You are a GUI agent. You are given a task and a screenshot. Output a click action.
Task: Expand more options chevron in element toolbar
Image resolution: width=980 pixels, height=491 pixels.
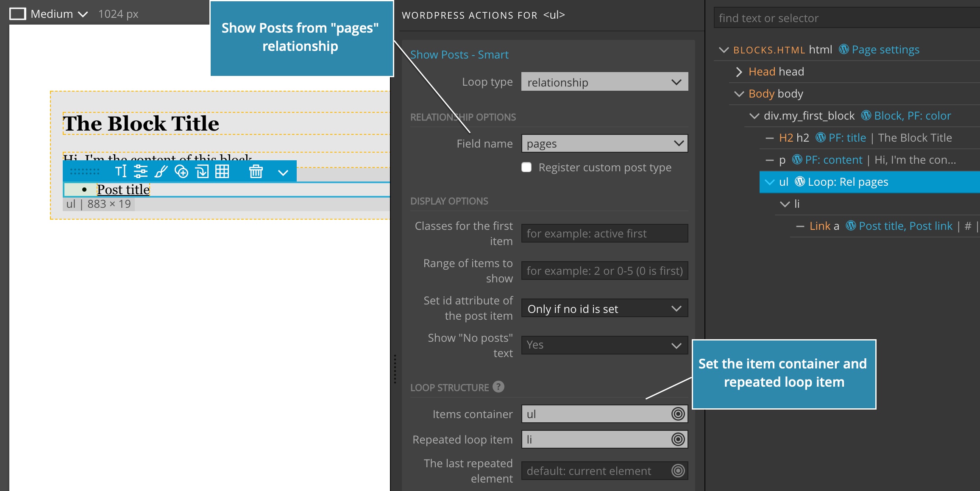pos(283,173)
